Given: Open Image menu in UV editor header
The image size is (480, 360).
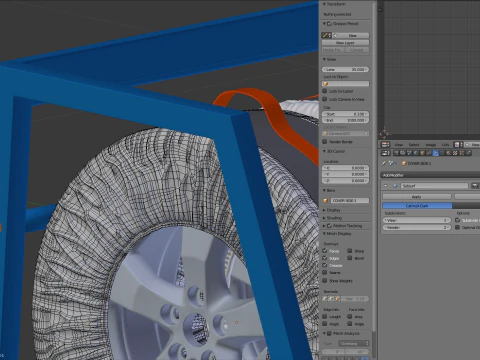Looking at the screenshot, I should click(431, 145).
